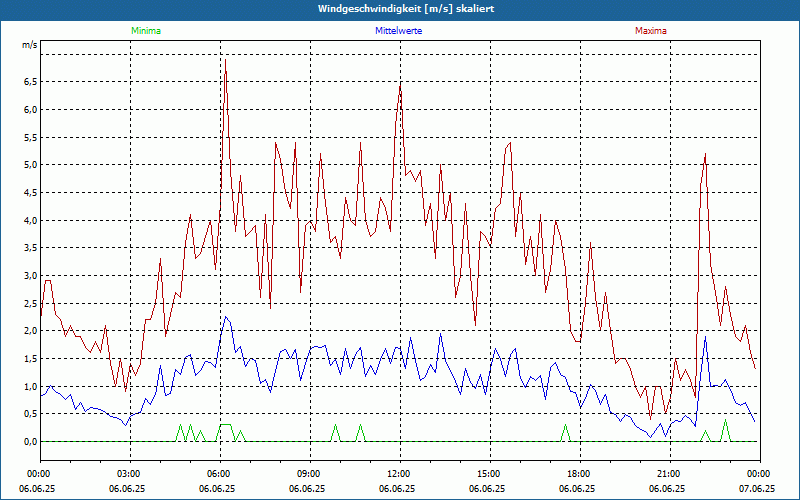This screenshot has width=800, height=500.
Task: Click the chart title Windgeschwindigkeit [m/s] skaliert
Action: click(x=406, y=9)
